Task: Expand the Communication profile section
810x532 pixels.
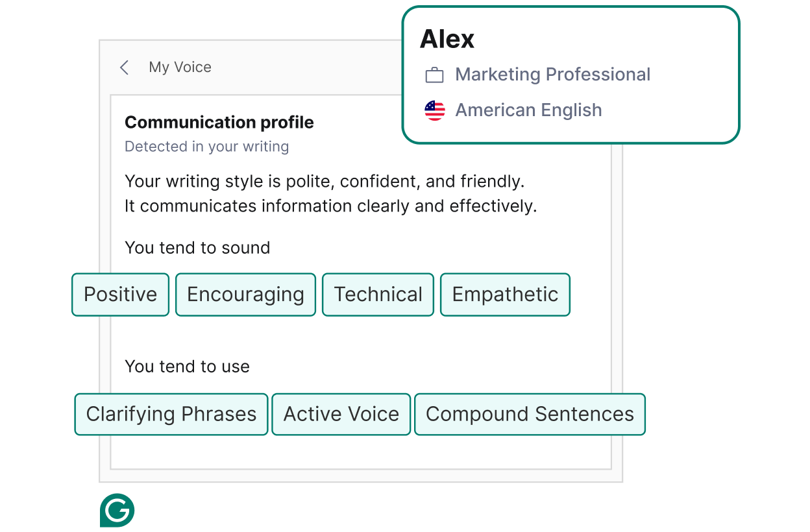Action: pyautogui.click(x=219, y=122)
